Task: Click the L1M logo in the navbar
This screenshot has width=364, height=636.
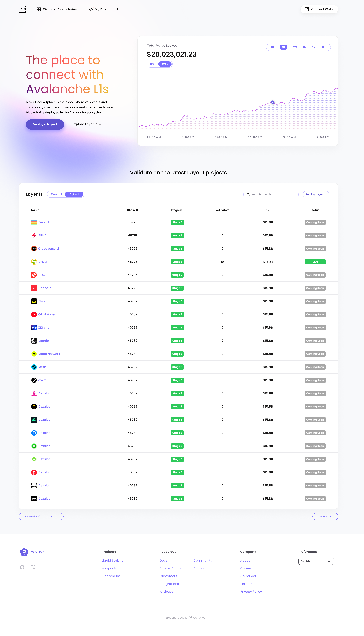Action: [x=22, y=9]
